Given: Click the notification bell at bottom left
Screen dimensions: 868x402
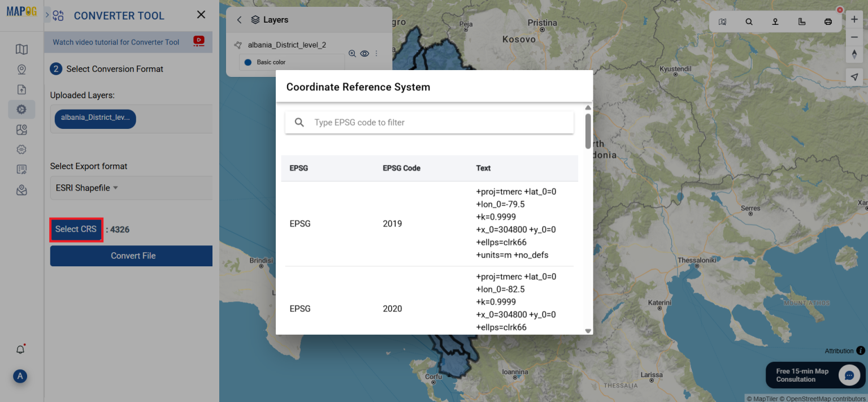Looking at the screenshot, I should (20, 349).
